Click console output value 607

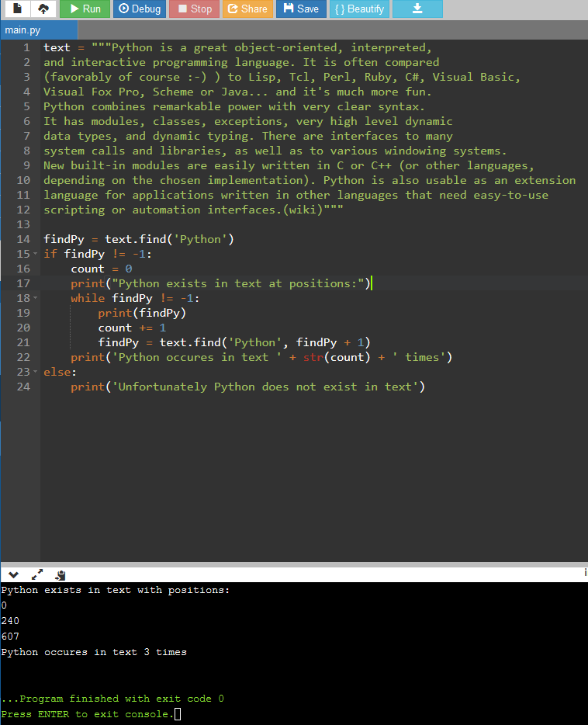pos(10,637)
